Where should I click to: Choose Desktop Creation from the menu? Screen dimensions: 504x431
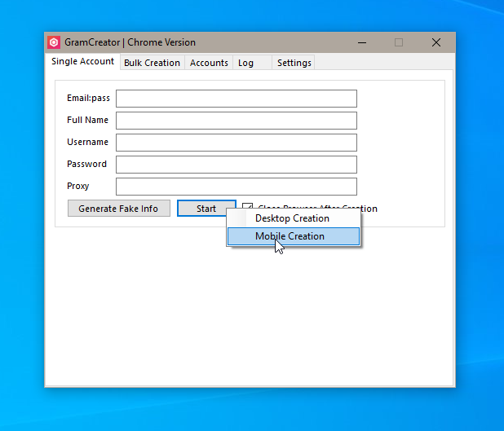[x=294, y=218]
